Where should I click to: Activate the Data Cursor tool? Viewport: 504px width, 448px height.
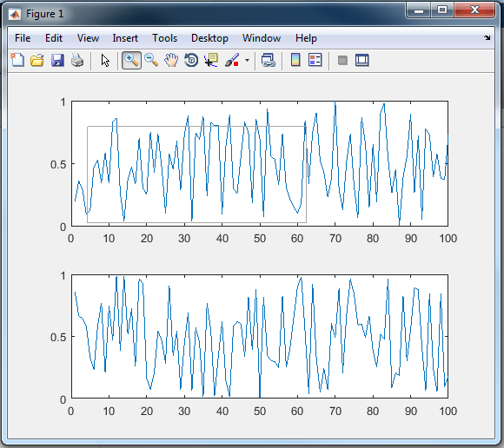tap(211, 60)
